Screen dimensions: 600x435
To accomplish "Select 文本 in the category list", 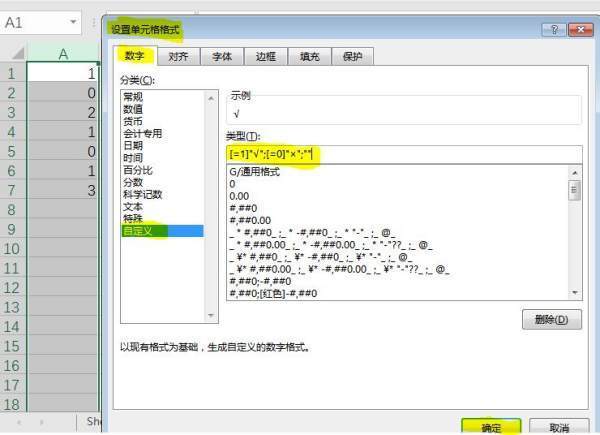I will [x=133, y=207].
